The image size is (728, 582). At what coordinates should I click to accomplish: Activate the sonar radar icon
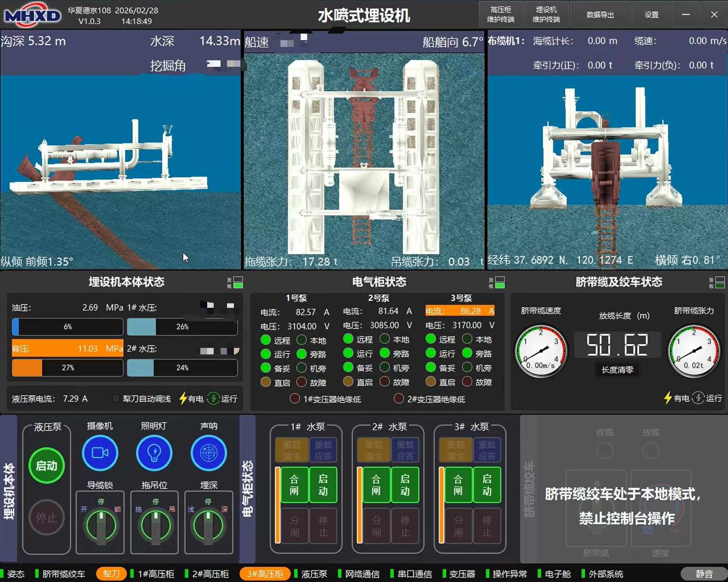click(x=208, y=453)
